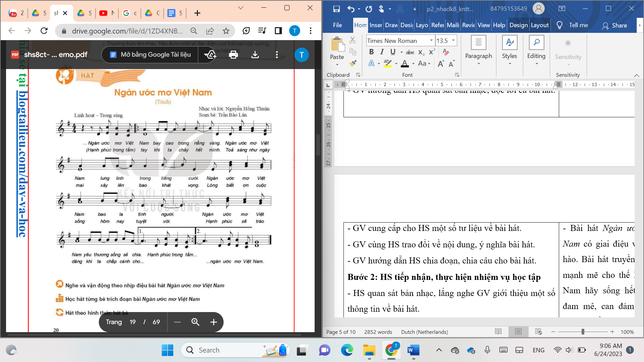Share this page from the address bar
The height and width of the screenshot is (362, 644).
click(x=210, y=31)
